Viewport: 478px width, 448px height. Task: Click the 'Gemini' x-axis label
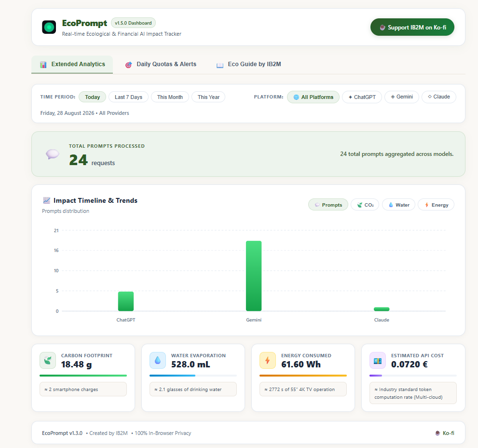point(254,320)
